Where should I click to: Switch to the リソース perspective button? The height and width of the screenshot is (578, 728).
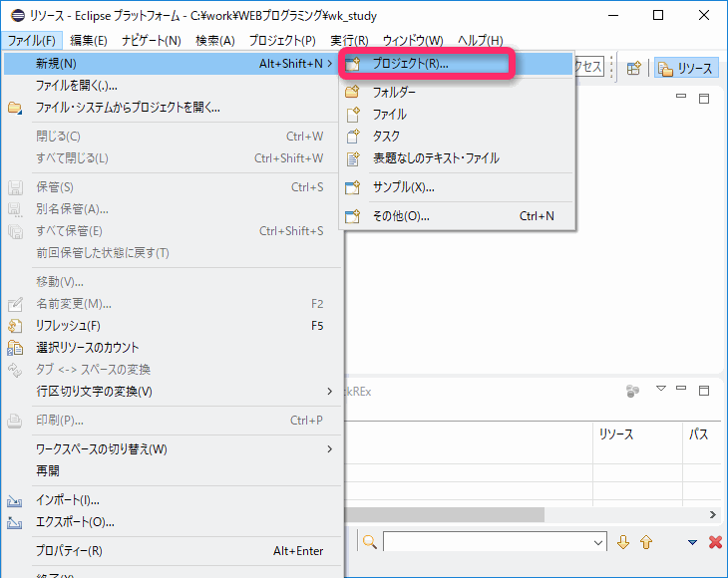click(x=686, y=68)
